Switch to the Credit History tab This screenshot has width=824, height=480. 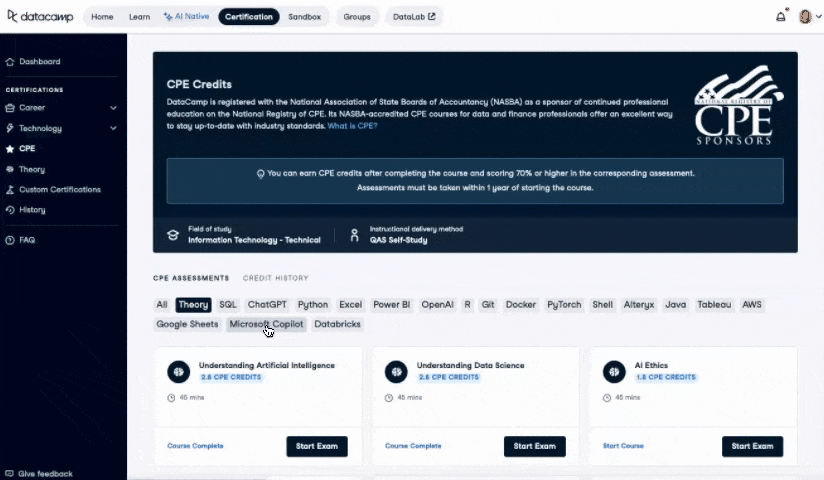click(275, 278)
